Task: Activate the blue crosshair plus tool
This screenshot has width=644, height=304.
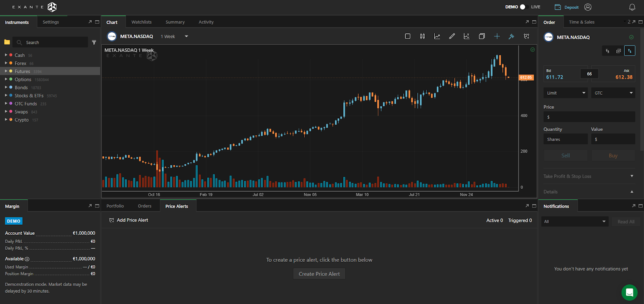Action: pos(497,36)
